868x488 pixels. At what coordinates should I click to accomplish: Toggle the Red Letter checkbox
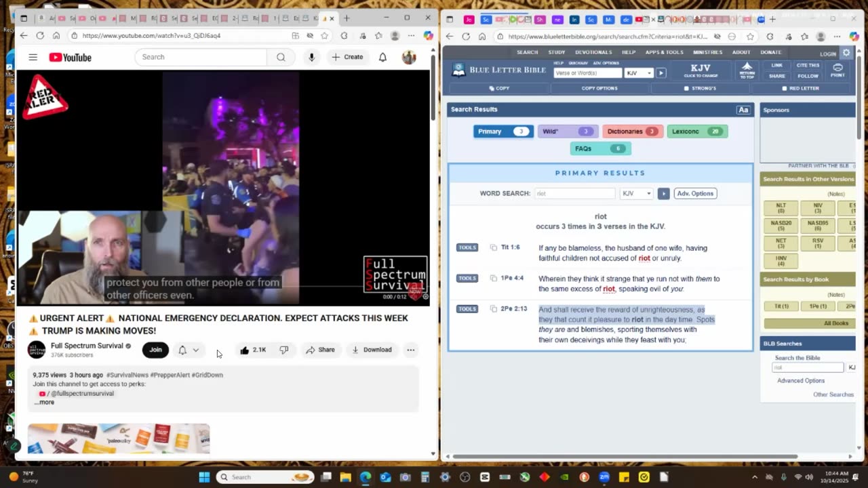785,89
